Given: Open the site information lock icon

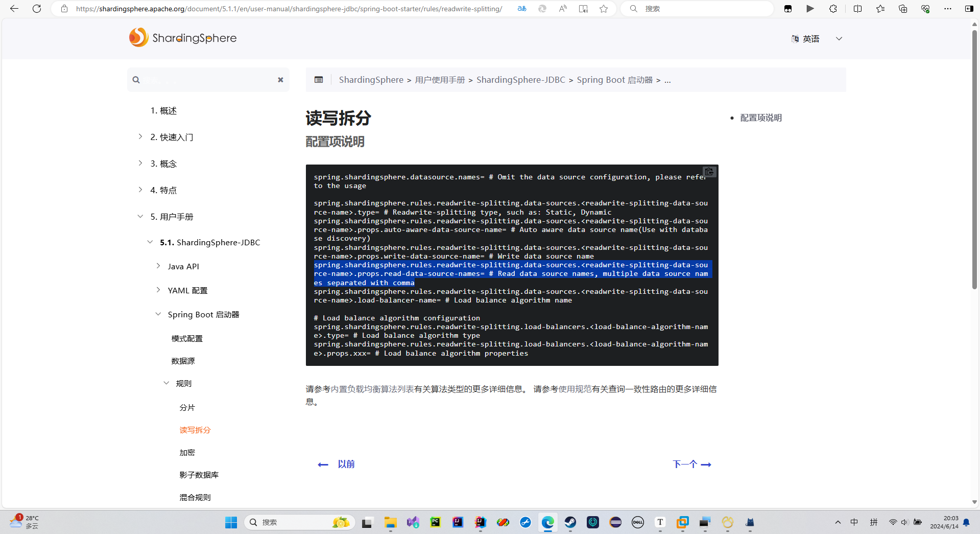Looking at the screenshot, I should click(x=64, y=9).
